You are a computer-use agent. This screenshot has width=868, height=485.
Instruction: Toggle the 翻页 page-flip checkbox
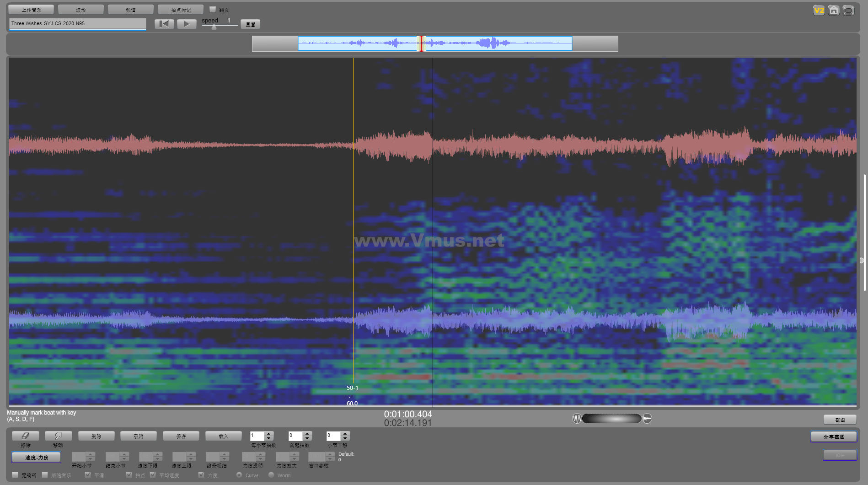pos(213,9)
